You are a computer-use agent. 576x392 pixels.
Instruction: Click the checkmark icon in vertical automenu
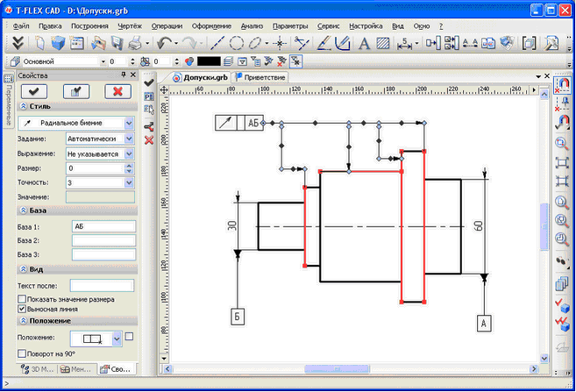(x=149, y=82)
